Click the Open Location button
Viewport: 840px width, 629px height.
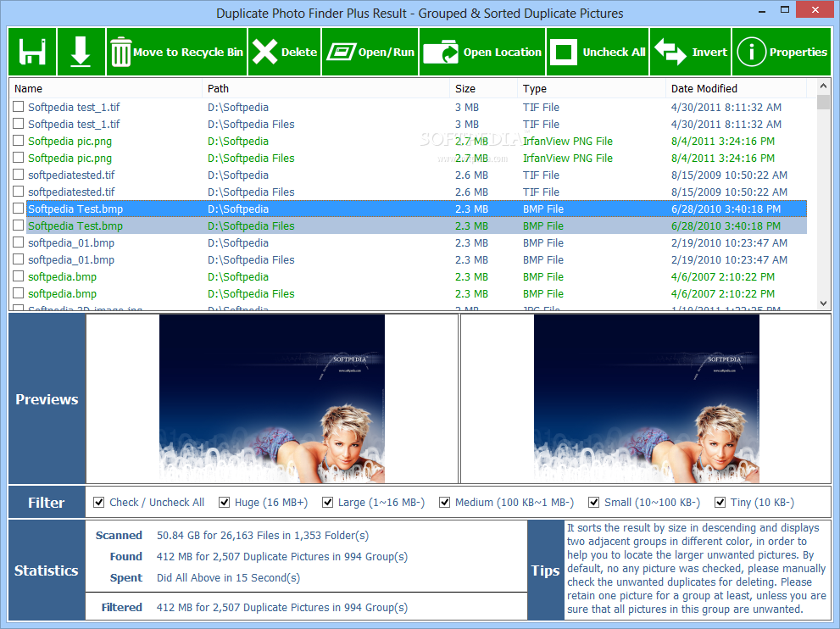pos(482,52)
